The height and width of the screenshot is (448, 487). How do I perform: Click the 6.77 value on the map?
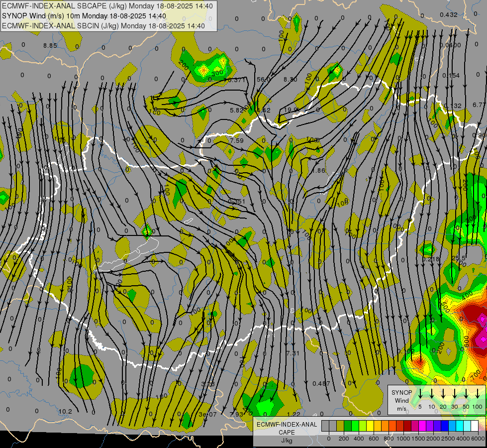480,105
